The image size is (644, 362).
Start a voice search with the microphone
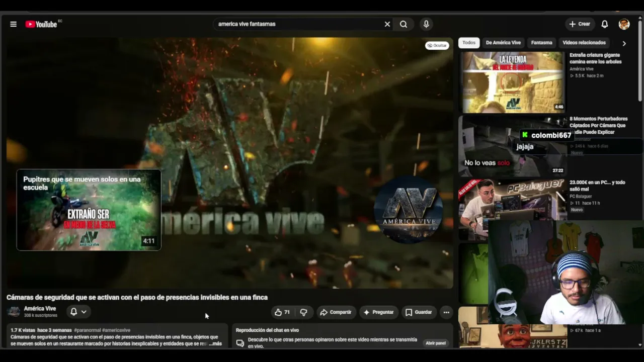tap(426, 24)
